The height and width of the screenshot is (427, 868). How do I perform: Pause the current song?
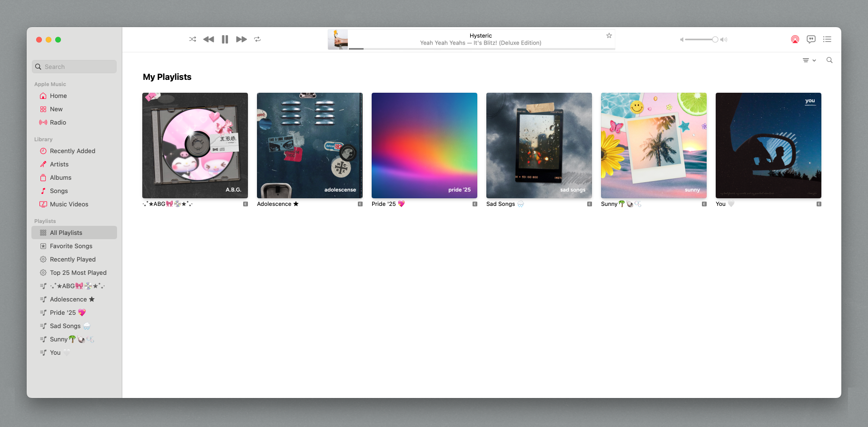[x=225, y=39]
